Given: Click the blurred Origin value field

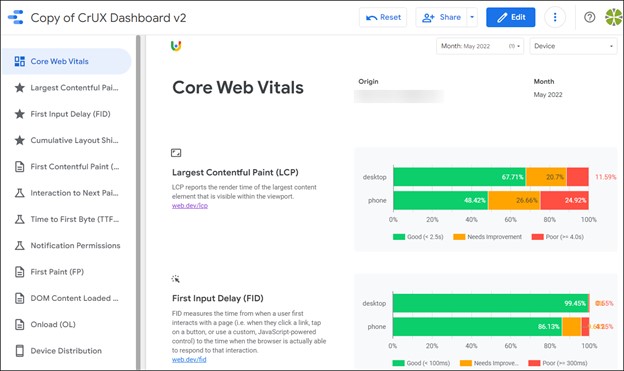Looking at the screenshot, I should (399, 96).
